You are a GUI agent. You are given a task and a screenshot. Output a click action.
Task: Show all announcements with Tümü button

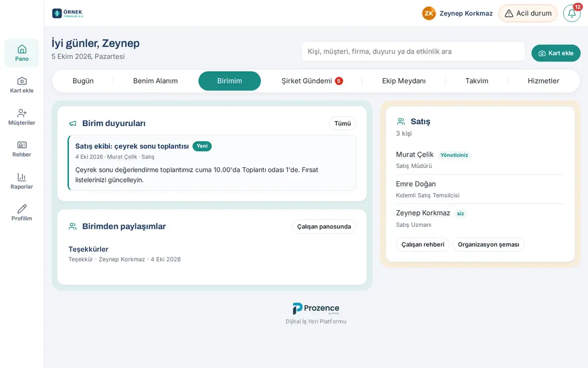click(x=342, y=124)
